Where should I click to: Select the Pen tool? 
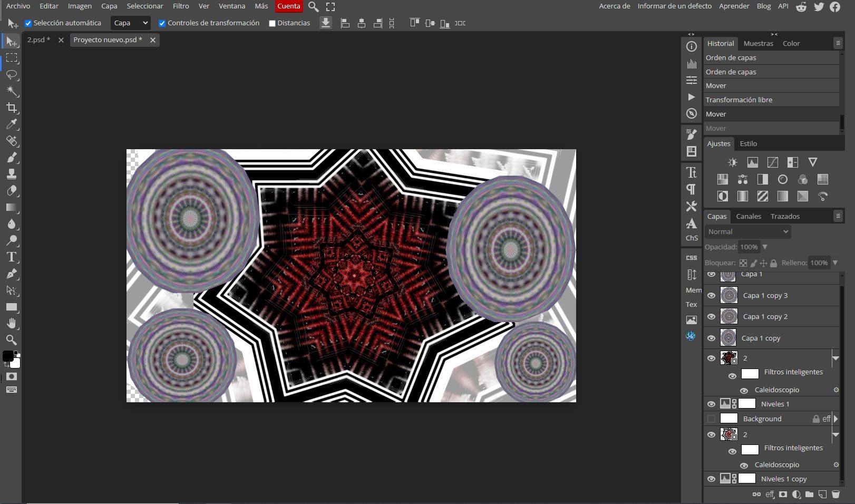click(x=12, y=274)
